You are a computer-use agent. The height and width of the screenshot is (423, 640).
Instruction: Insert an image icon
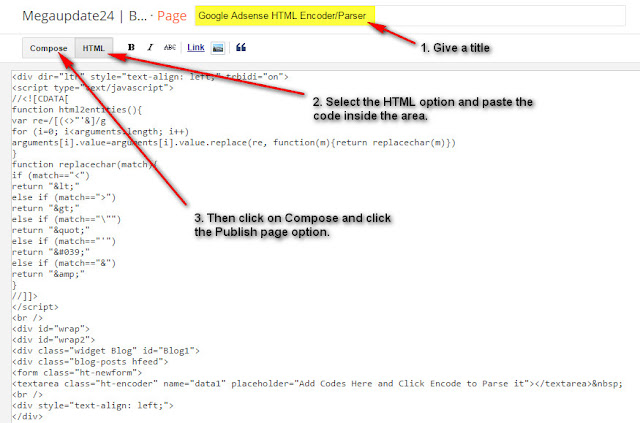click(x=218, y=48)
